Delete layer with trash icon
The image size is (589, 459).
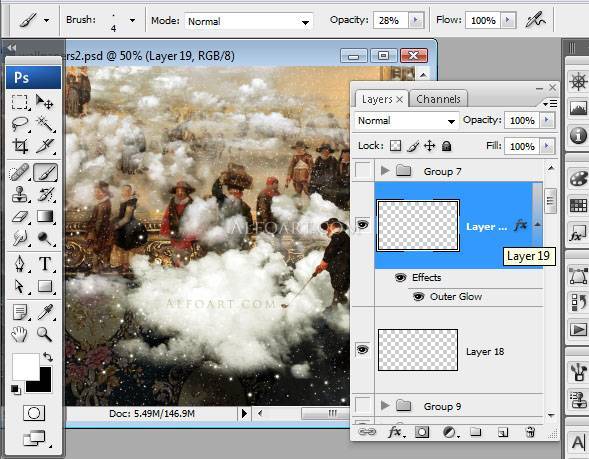[530, 432]
